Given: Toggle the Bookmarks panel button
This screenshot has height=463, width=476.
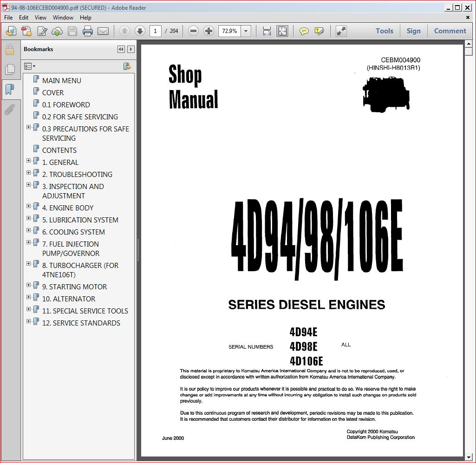Looking at the screenshot, I should coord(9,90).
